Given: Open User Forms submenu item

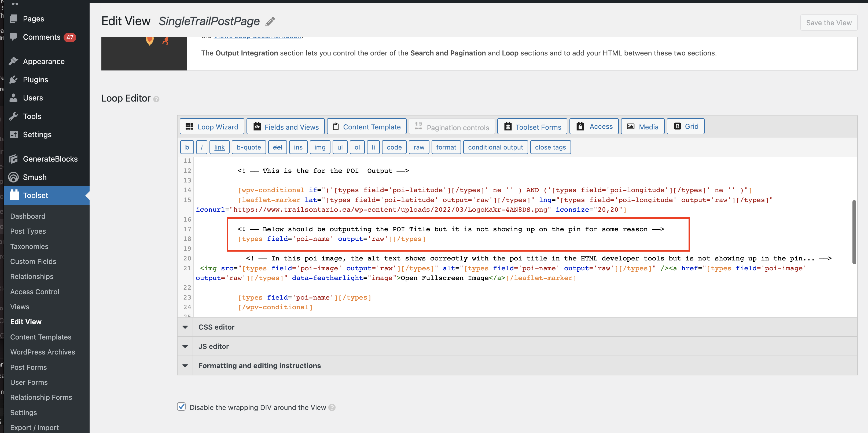Looking at the screenshot, I should (x=29, y=382).
